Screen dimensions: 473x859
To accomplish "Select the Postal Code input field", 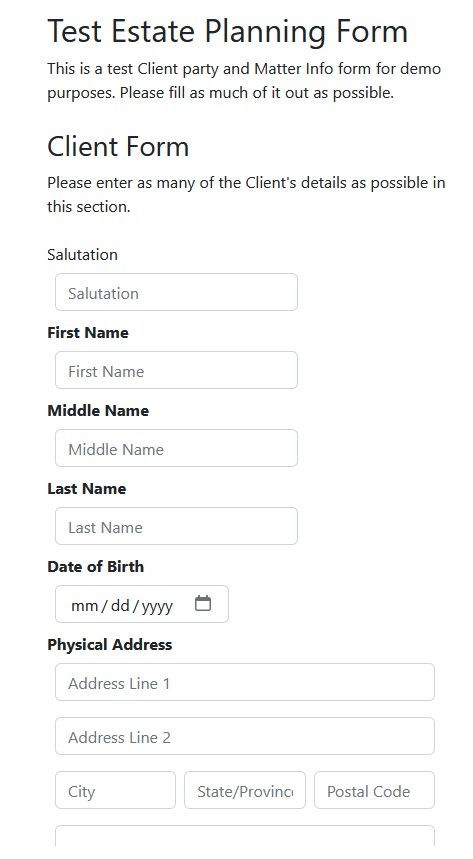I will click(x=374, y=790).
